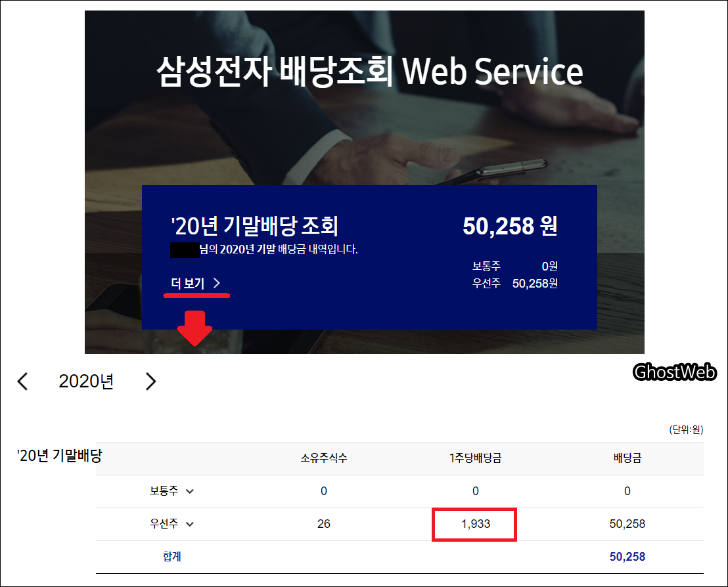Select the banner 우선주 50,258원 line
Viewport: 728px width, 587px height.
coord(515,284)
